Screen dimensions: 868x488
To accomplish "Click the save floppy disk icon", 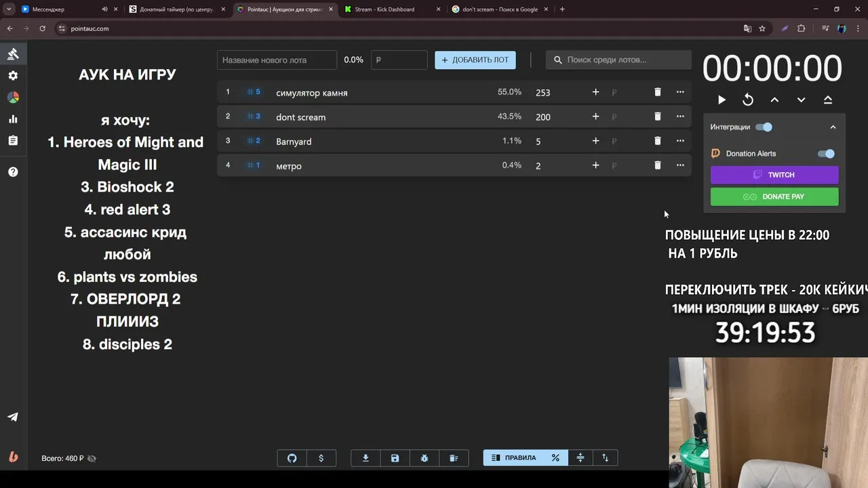I will [x=395, y=458].
